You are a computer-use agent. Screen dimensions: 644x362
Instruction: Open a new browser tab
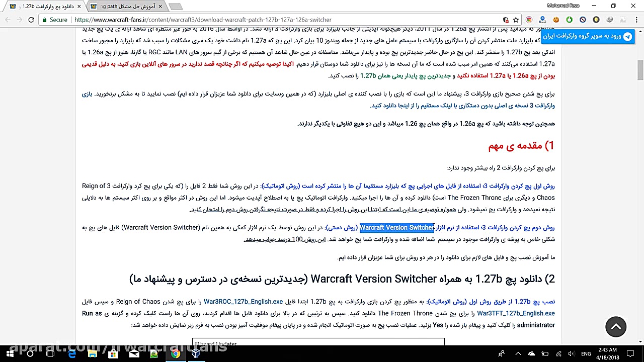pos(175,7)
